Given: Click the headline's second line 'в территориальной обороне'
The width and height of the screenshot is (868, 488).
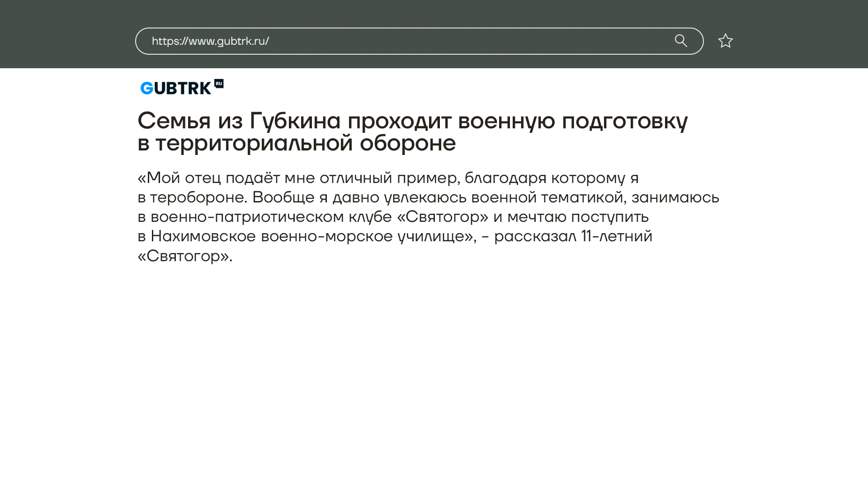Looking at the screenshot, I should coord(297,143).
